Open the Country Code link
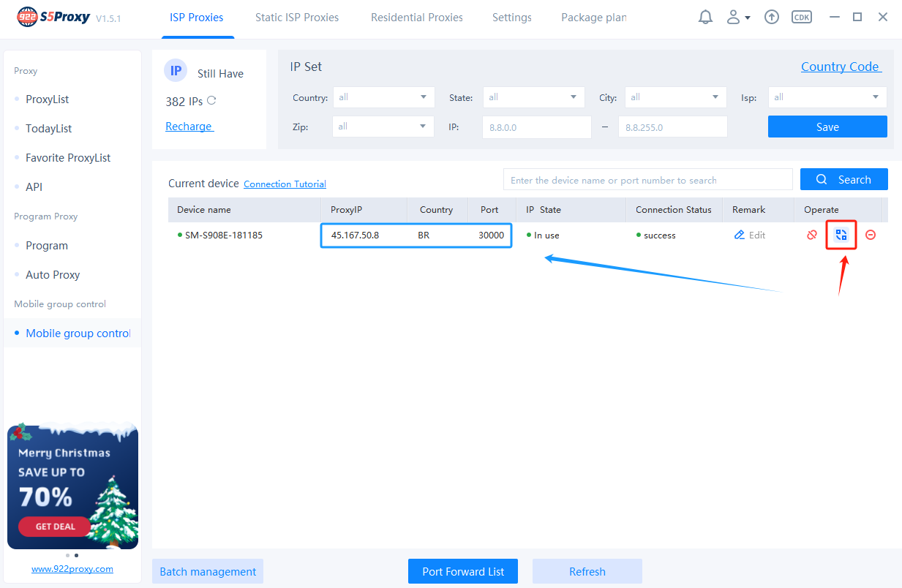Image resolution: width=902 pixels, height=588 pixels. click(x=841, y=67)
